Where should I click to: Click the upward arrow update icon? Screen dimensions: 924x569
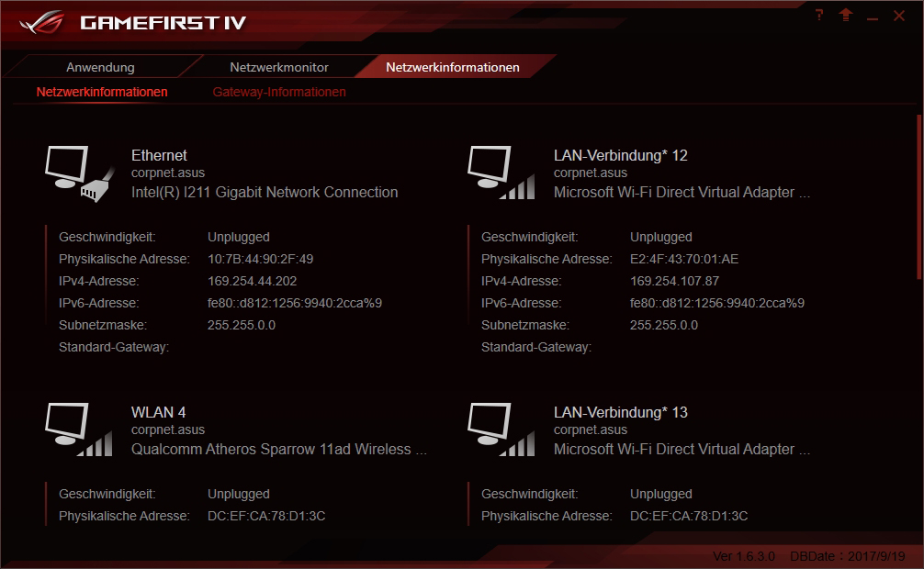coord(846,16)
